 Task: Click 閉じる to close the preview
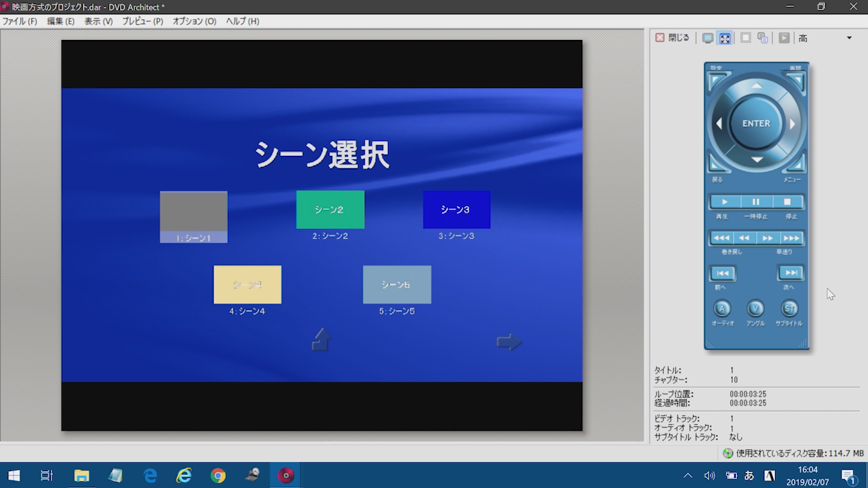point(672,38)
